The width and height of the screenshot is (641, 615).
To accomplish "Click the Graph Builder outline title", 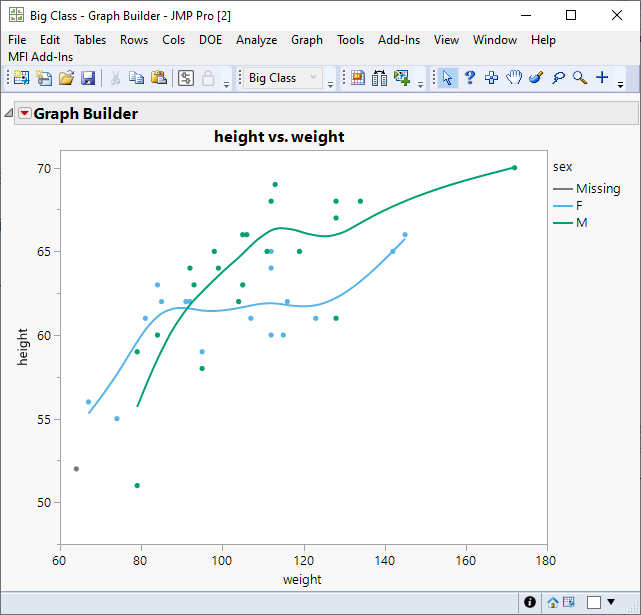I will [x=85, y=113].
